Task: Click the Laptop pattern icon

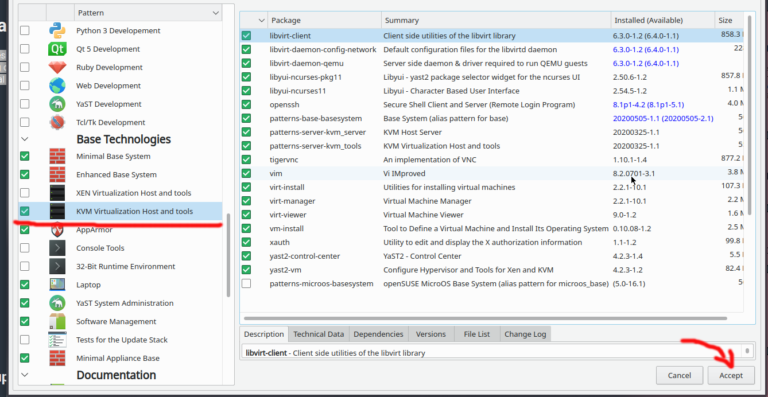Action: click(57, 284)
